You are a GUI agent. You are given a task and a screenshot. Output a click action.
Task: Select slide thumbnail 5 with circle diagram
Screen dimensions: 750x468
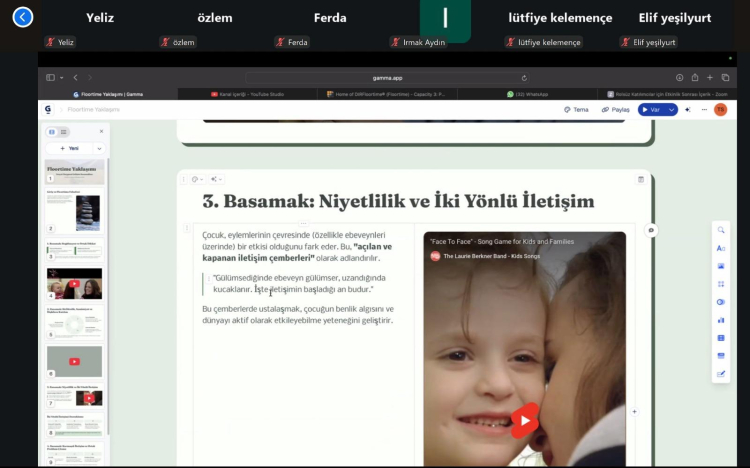(75, 323)
